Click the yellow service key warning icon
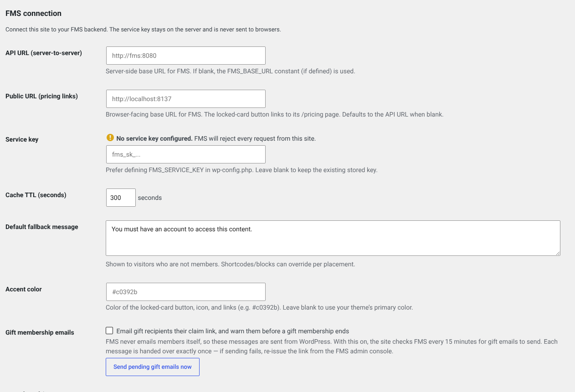 point(110,137)
